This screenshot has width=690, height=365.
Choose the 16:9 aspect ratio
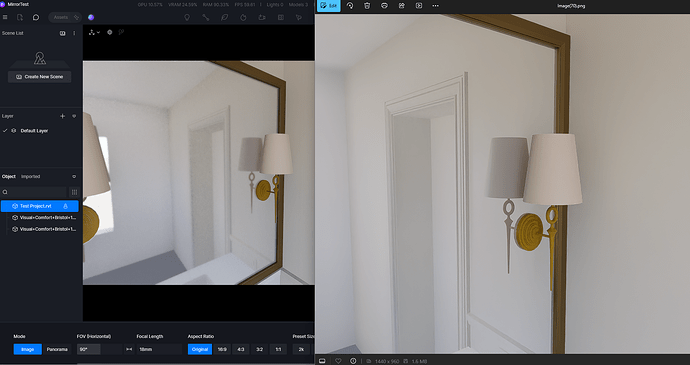pyautogui.click(x=222, y=349)
